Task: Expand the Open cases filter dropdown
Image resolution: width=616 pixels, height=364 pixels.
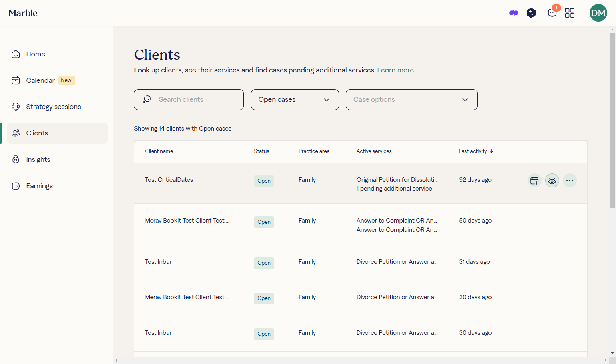Action: [x=295, y=99]
